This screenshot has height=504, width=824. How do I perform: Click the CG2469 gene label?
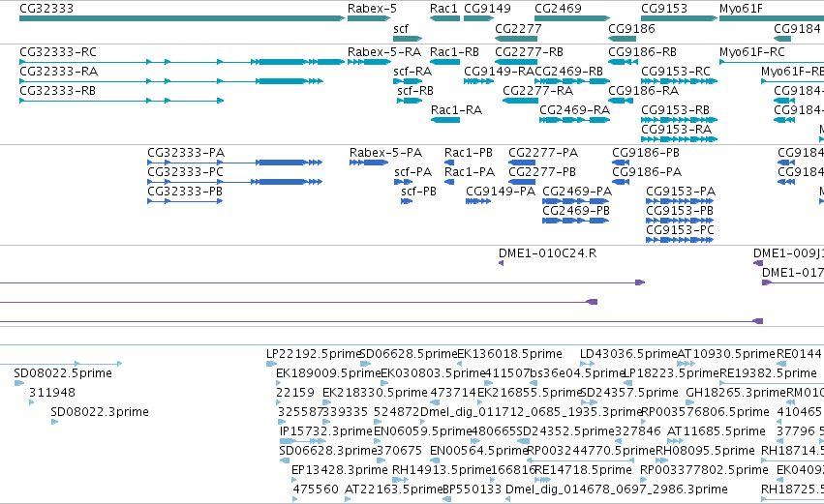pos(558,9)
